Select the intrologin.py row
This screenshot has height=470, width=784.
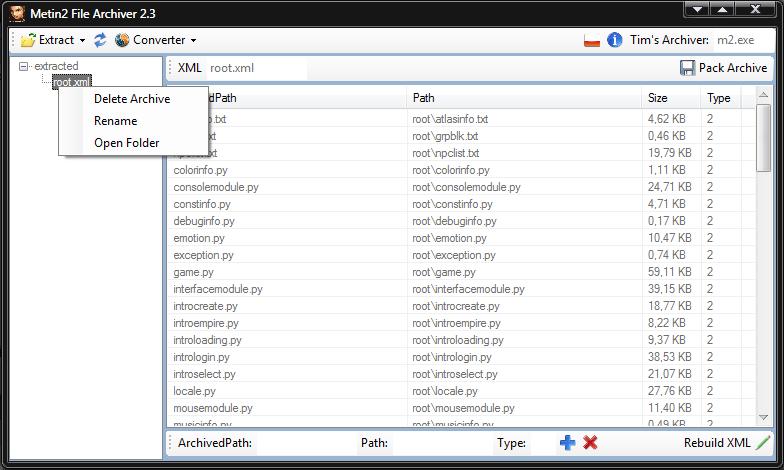[x=460, y=357]
